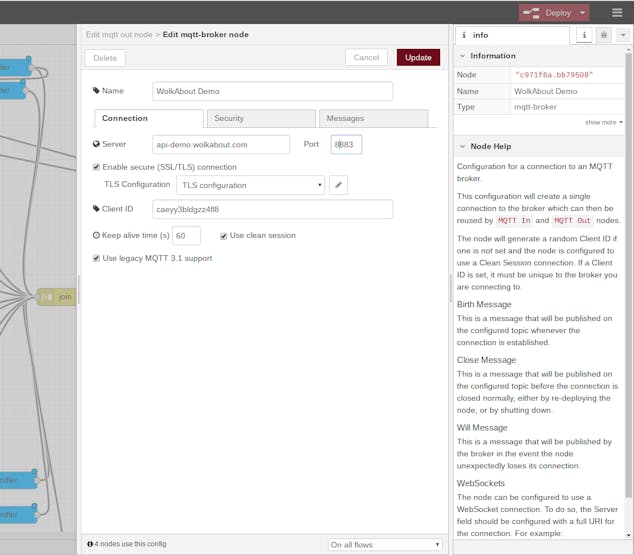Click the Keep alive time field
The height and width of the screenshot is (555, 634).
pos(186,236)
